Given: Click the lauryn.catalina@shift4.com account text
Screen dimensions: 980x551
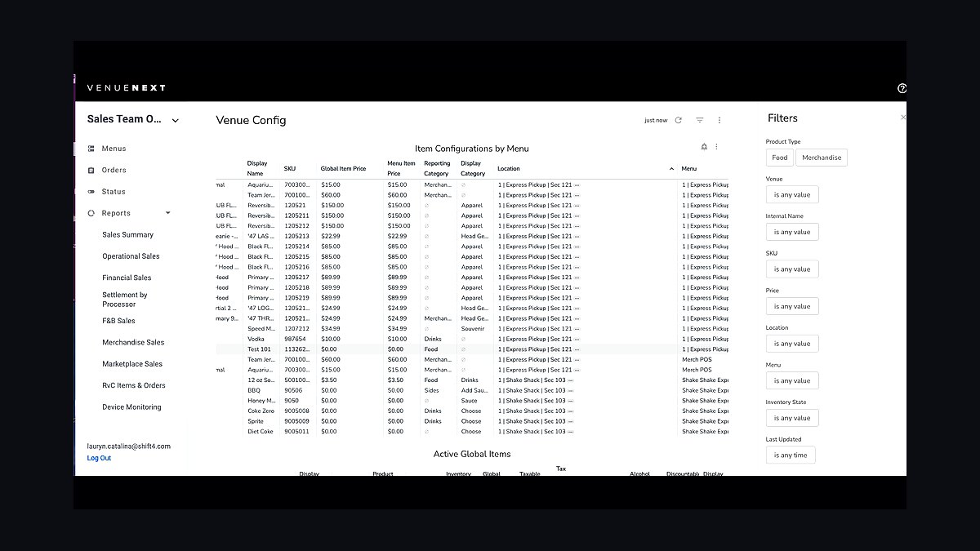Looking at the screenshot, I should (x=129, y=447).
